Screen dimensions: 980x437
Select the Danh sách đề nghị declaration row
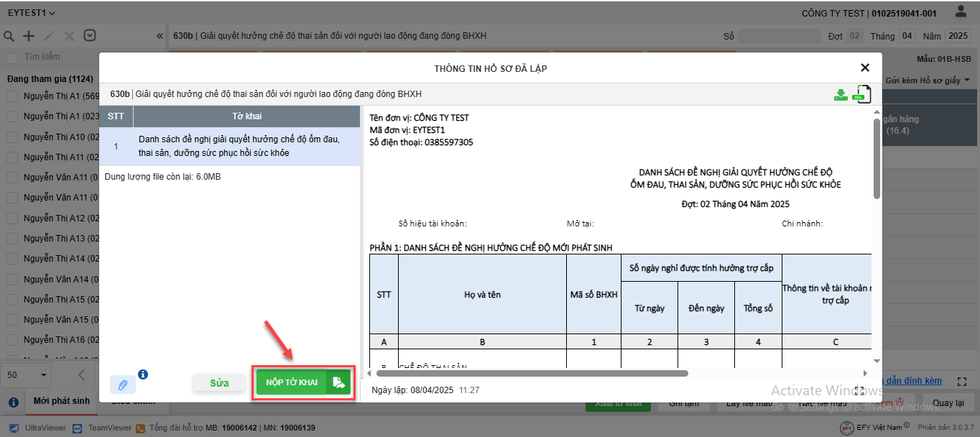click(x=230, y=146)
